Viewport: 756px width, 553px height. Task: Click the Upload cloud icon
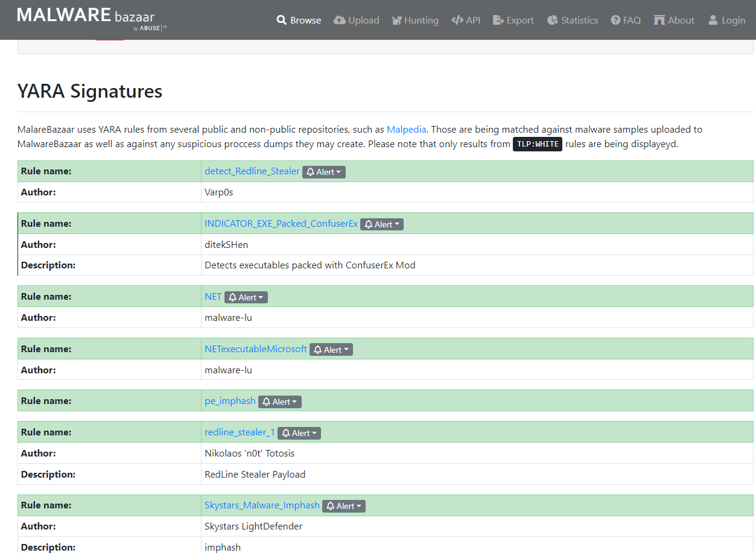340,21
